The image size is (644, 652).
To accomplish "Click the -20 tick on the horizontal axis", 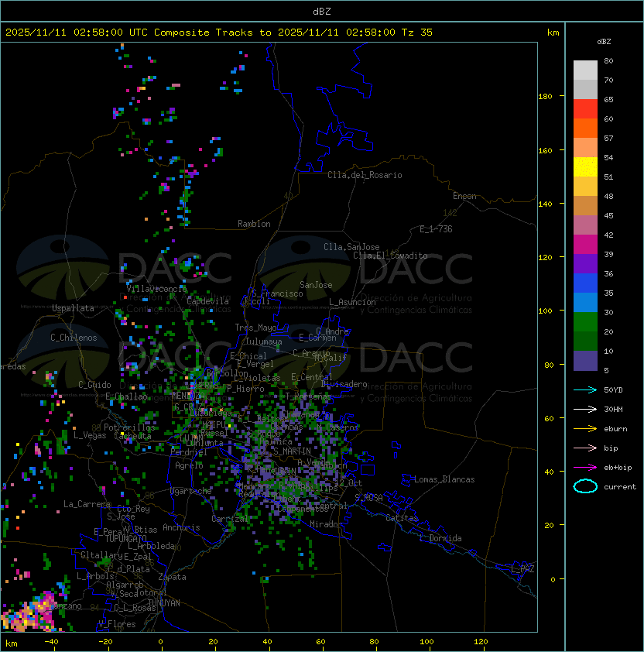I will coord(105,642).
